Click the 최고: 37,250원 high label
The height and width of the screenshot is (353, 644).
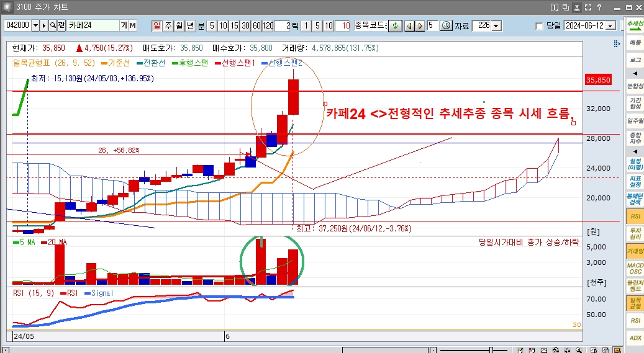click(x=353, y=228)
